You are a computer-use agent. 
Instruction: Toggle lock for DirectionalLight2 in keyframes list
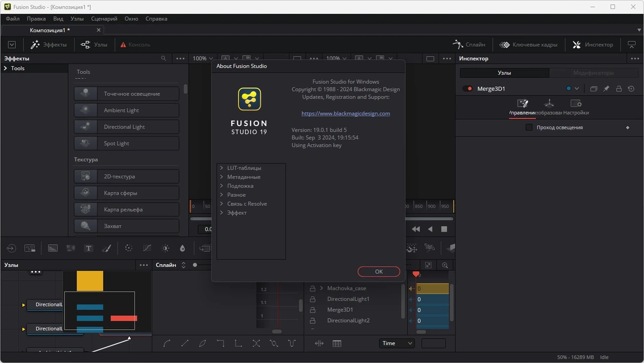tap(312, 321)
